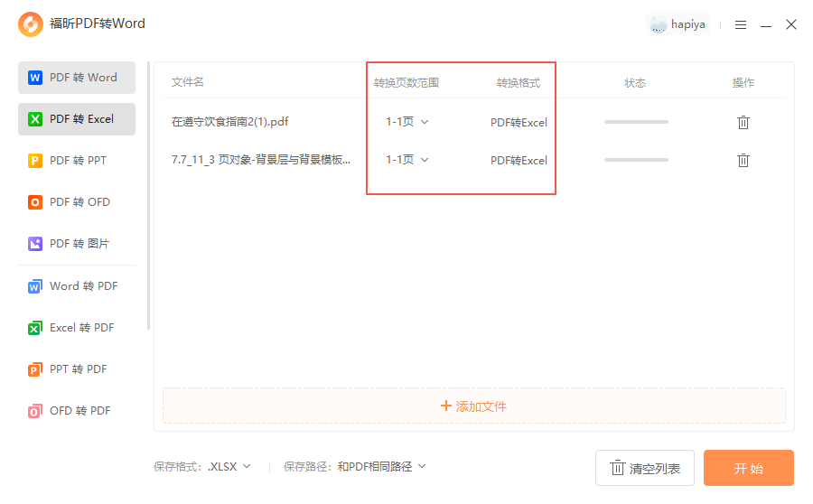This screenshot has height=504, width=813.
Task: Start conversion with 开始 button
Action: coord(748,468)
